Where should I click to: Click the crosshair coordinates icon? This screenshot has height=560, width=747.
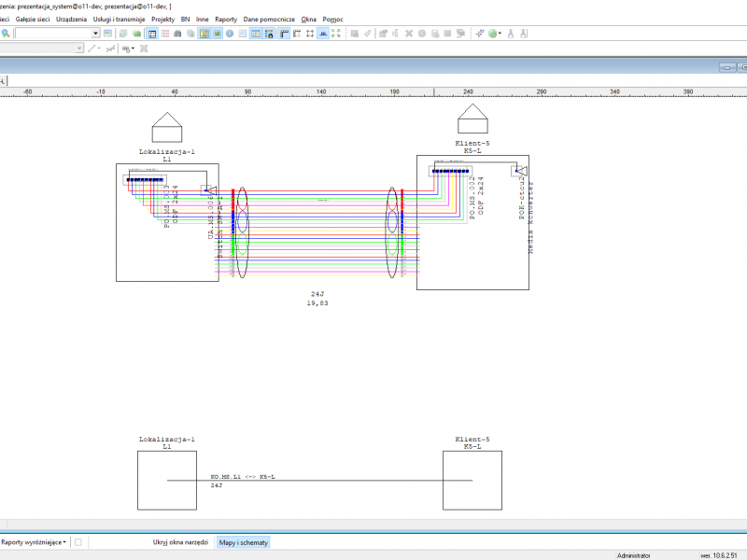(x=480, y=34)
